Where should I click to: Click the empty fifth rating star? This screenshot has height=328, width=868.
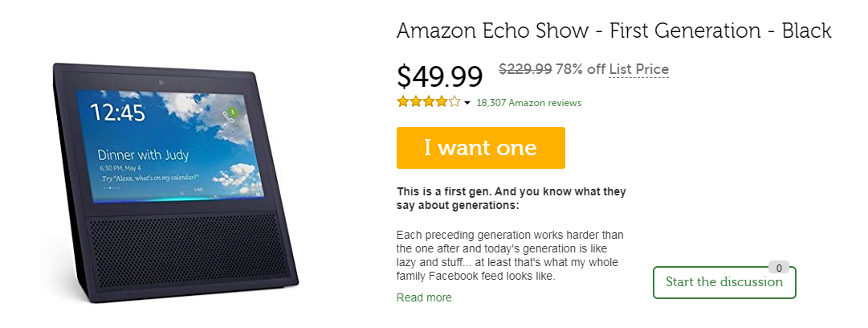tap(454, 101)
